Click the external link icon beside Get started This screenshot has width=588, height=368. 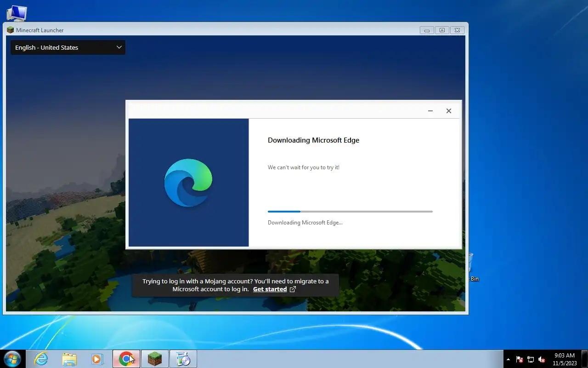[293, 289]
